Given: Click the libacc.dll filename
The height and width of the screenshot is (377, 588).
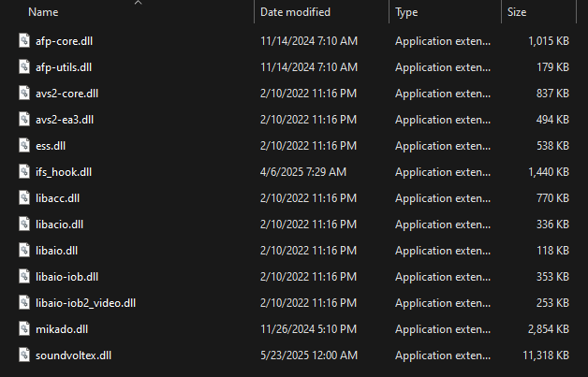Looking at the screenshot, I should click(57, 198).
